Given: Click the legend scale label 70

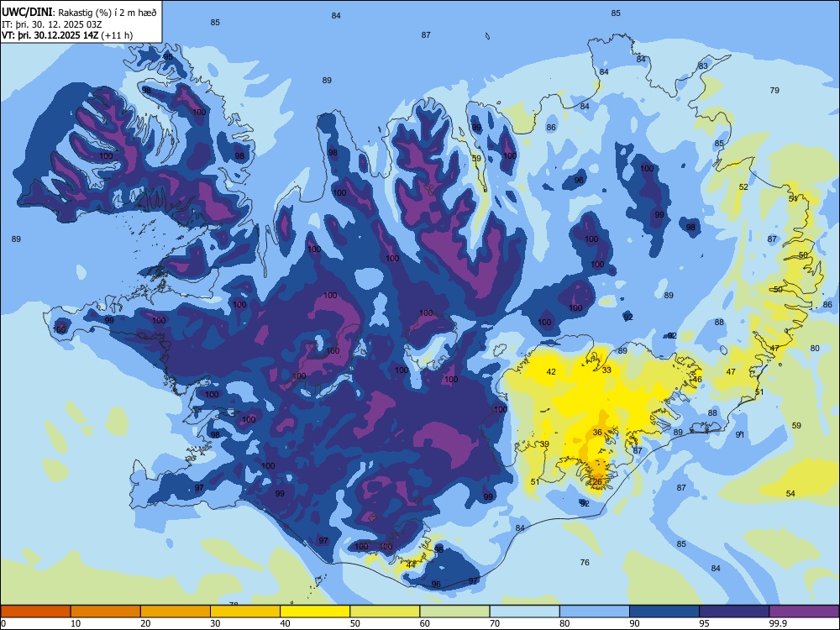Looking at the screenshot, I should [495, 623].
